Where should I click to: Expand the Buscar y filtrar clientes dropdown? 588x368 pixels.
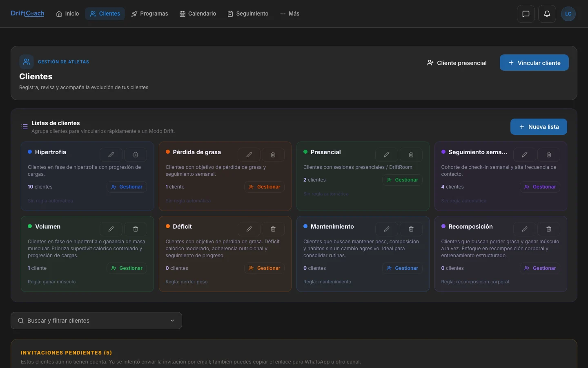point(96,321)
